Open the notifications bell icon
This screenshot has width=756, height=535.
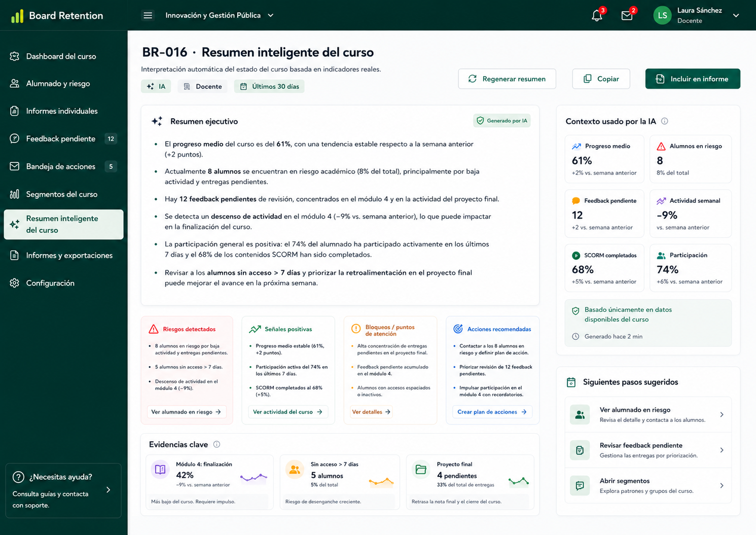597,16
